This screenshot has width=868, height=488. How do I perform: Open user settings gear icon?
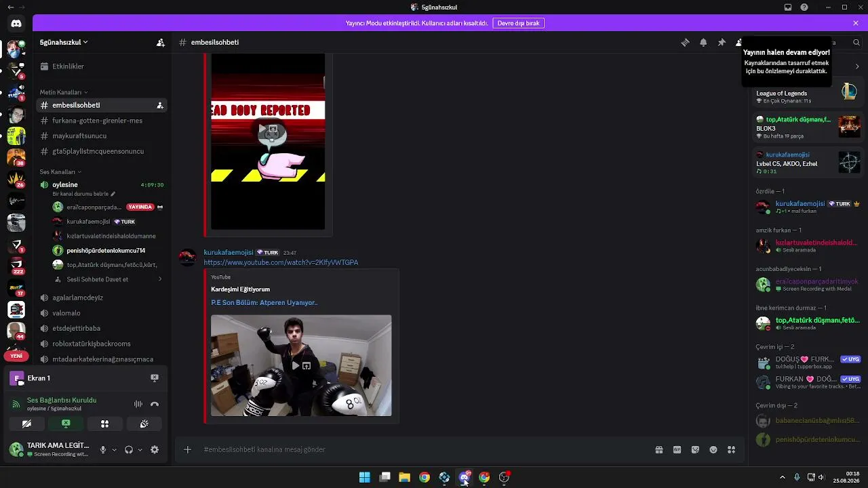click(x=155, y=449)
